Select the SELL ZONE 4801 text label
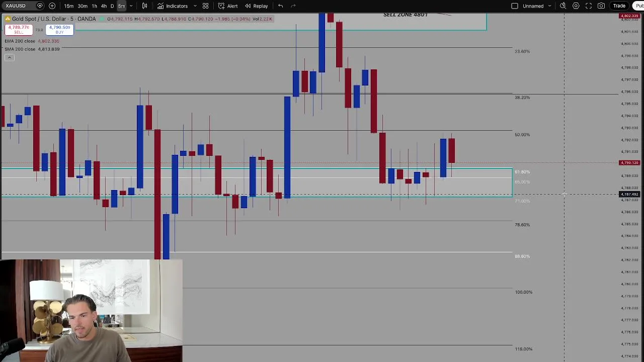The height and width of the screenshot is (362, 644). [x=406, y=15]
